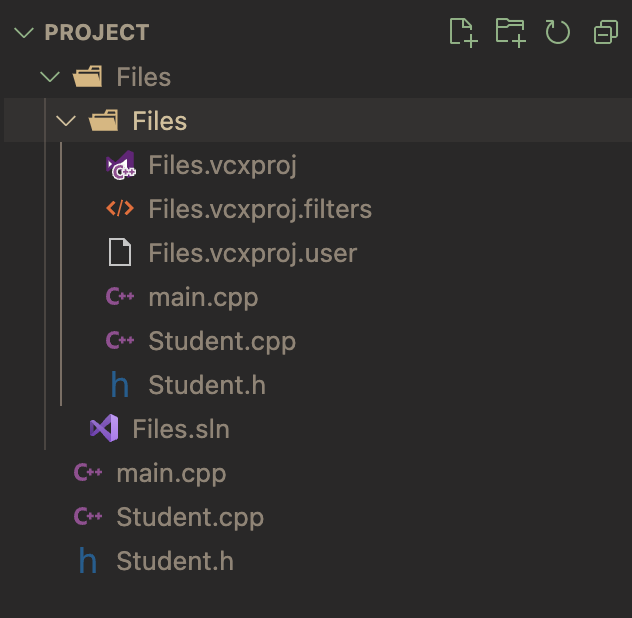Open the Files.vcxproj.filters file
The width and height of the screenshot is (632, 618).
pyautogui.click(x=260, y=210)
